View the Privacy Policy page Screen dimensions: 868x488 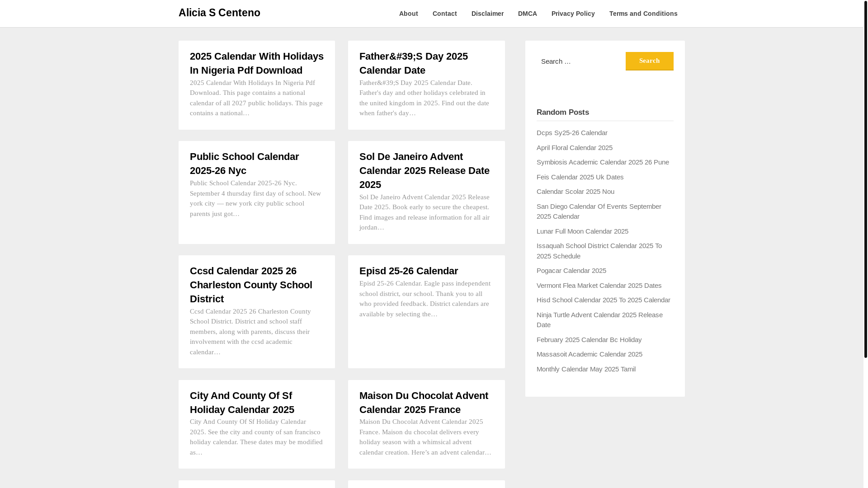[x=573, y=14]
